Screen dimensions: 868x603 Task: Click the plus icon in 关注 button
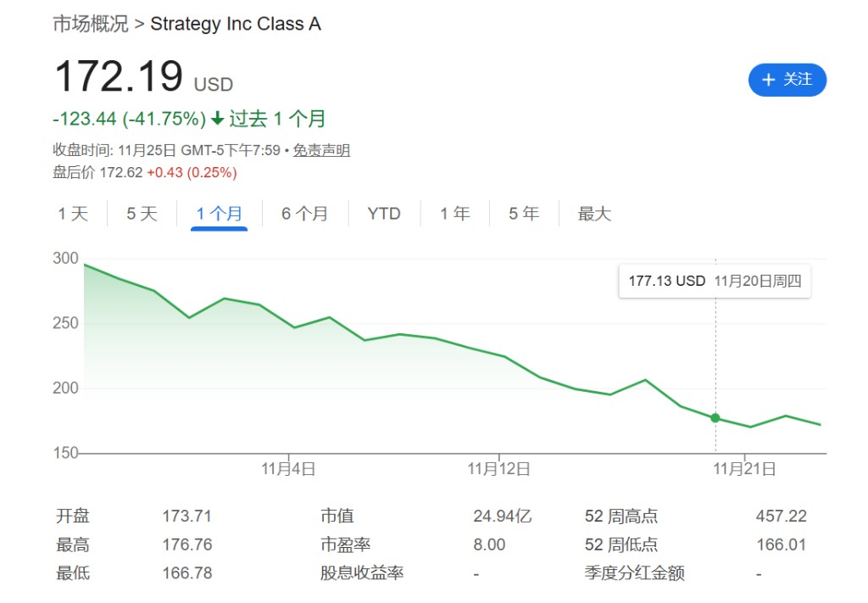pos(769,80)
